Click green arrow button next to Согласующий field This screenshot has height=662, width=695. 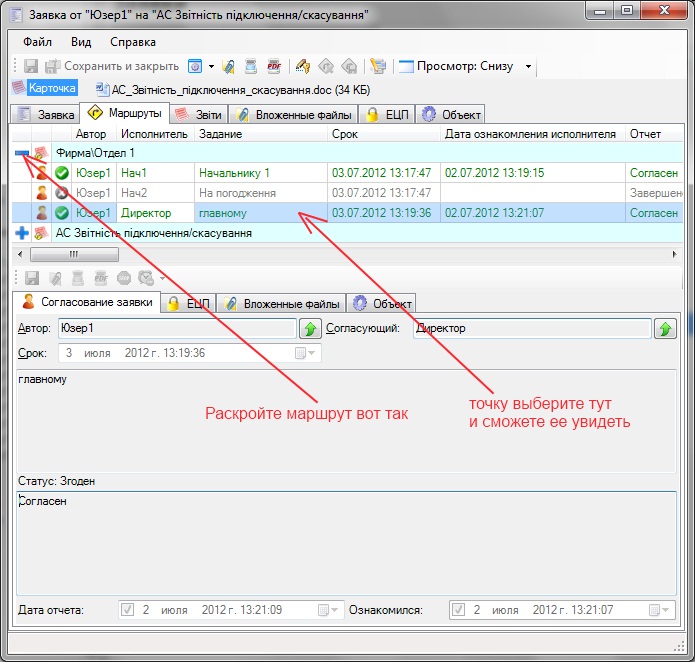664,328
